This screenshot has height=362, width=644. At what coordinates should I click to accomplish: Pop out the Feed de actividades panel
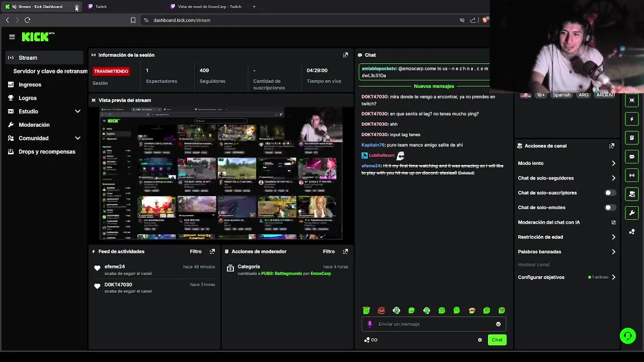(212, 251)
